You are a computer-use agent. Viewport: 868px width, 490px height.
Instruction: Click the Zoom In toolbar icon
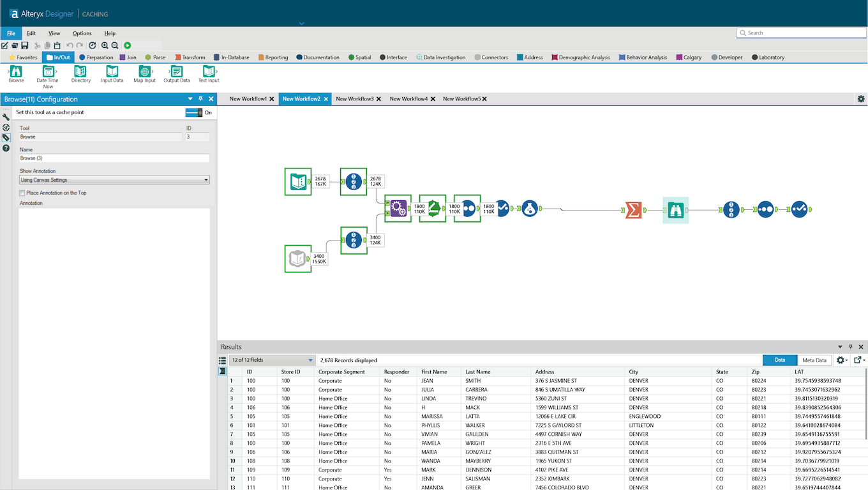pyautogui.click(x=105, y=45)
